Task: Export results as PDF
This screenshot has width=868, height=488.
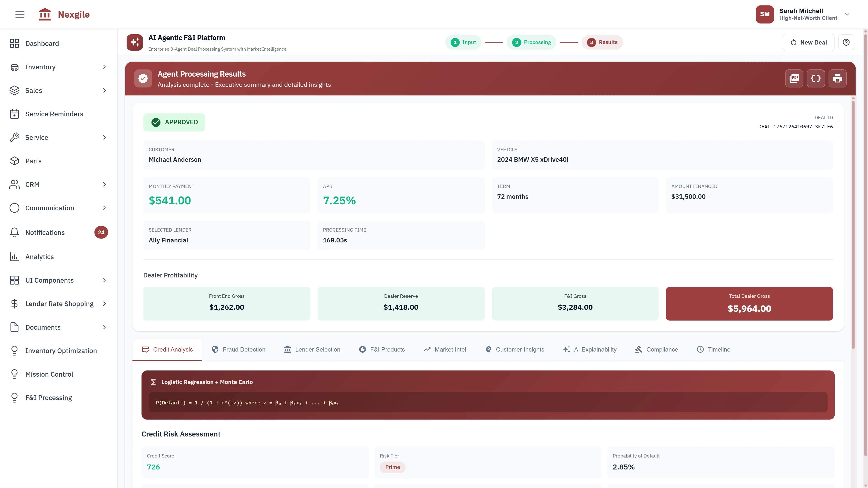Action: click(x=794, y=78)
